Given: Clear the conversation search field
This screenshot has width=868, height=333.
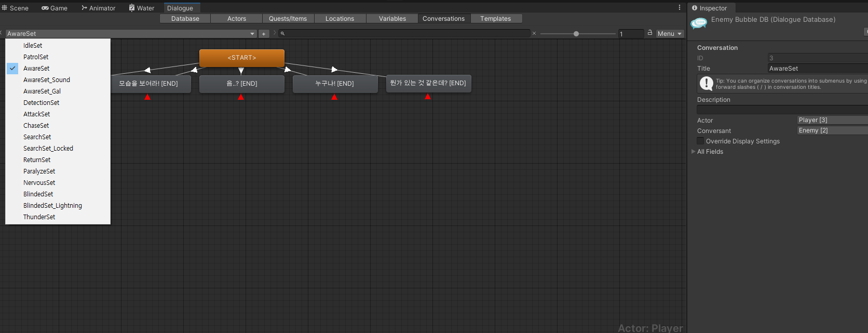Looking at the screenshot, I should point(534,33).
